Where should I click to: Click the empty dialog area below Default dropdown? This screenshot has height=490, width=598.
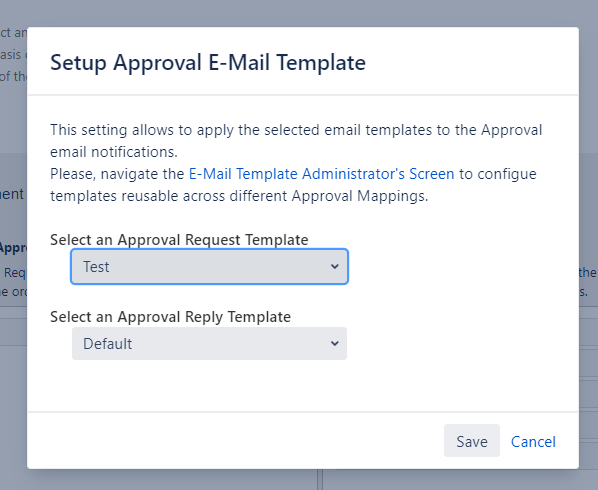(303, 385)
